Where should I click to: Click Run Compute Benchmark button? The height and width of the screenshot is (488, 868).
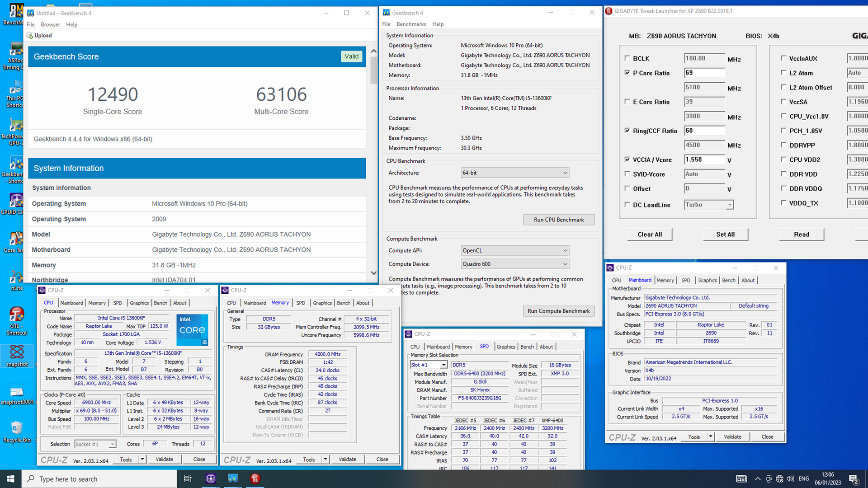[x=559, y=311]
